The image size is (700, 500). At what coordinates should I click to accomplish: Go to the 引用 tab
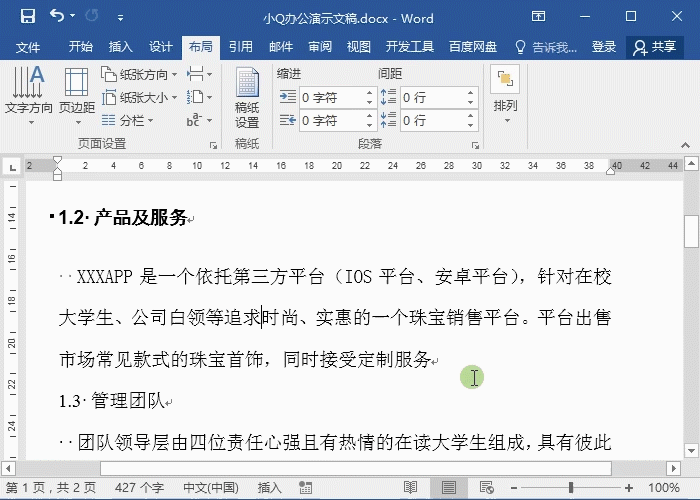[241, 47]
